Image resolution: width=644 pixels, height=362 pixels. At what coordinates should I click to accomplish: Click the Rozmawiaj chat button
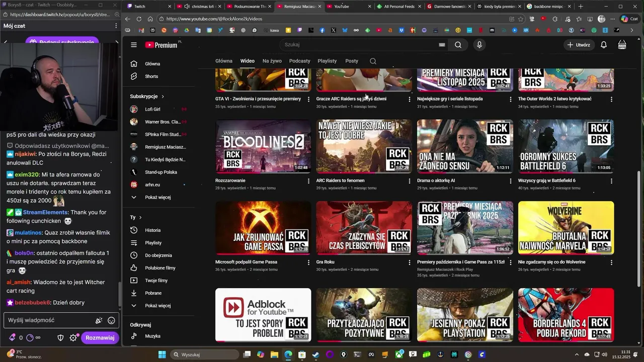click(x=100, y=338)
